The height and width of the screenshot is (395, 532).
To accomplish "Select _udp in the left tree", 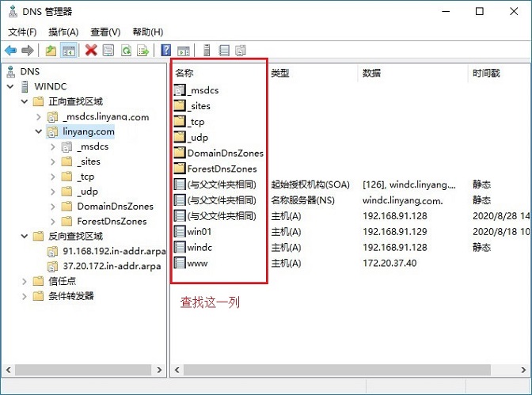I will click(88, 192).
